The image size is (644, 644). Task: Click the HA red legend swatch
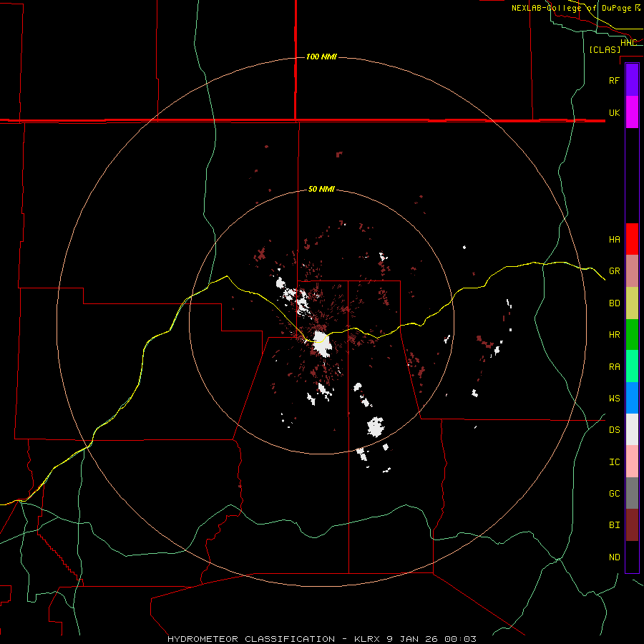pos(632,239)
